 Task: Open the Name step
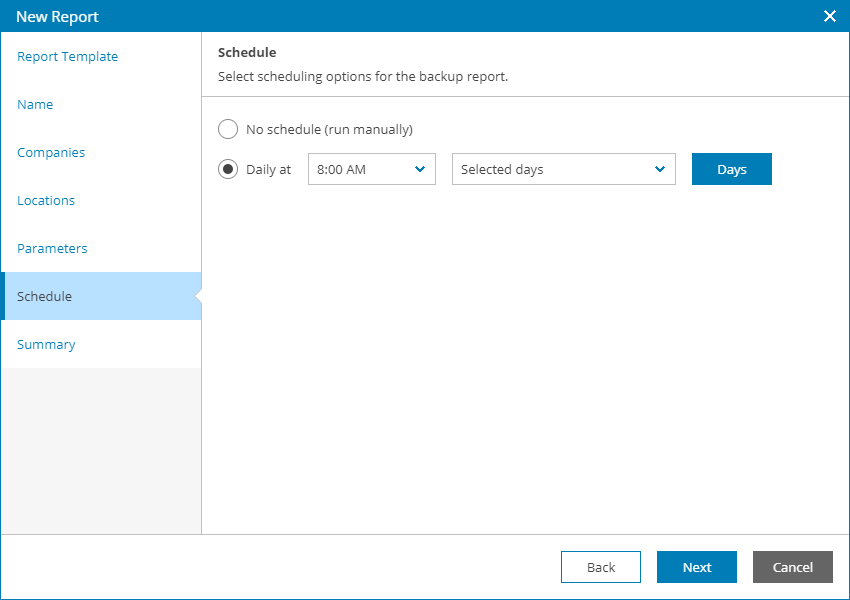click(35, 105)
